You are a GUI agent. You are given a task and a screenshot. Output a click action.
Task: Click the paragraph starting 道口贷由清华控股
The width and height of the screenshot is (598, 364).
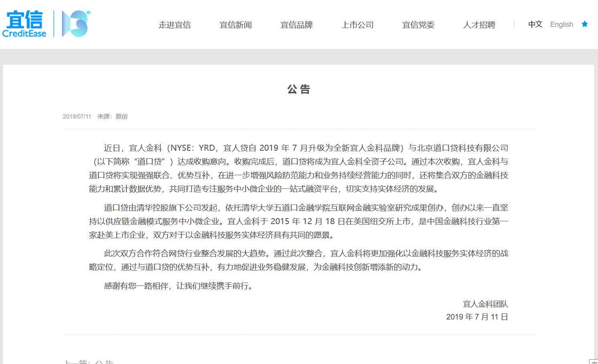[298, 221]
